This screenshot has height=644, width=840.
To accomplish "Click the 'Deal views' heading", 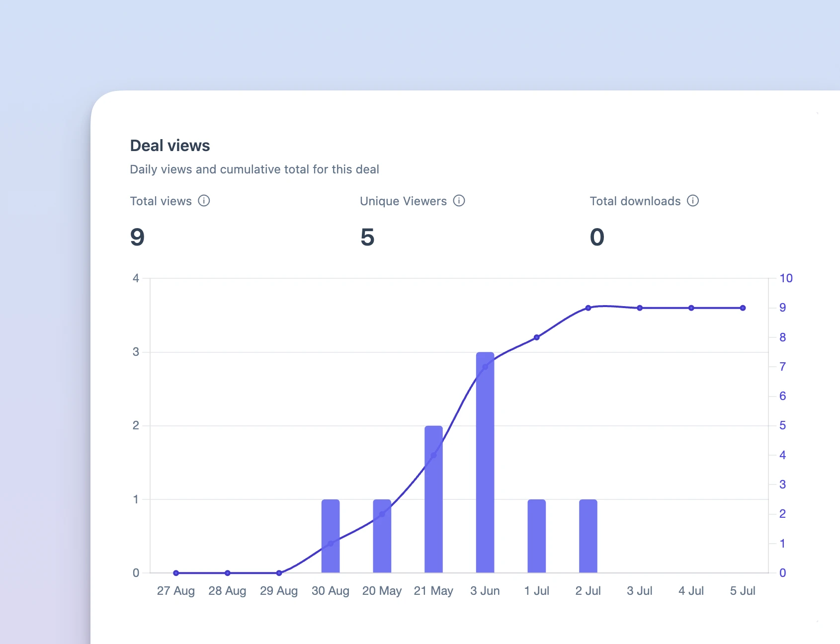I will pyautogui.click(x=170, y=146).
